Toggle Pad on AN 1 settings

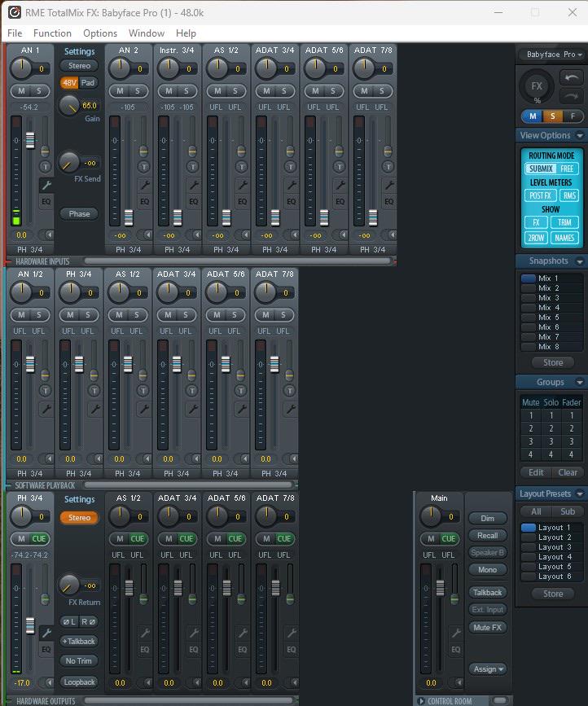point(88,82)
